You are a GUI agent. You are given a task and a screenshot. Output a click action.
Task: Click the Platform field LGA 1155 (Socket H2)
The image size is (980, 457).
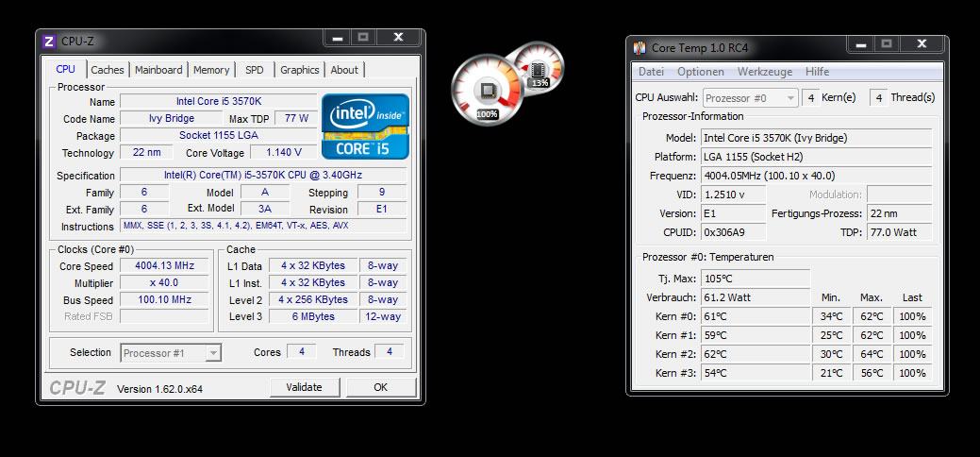pos(816,157)
